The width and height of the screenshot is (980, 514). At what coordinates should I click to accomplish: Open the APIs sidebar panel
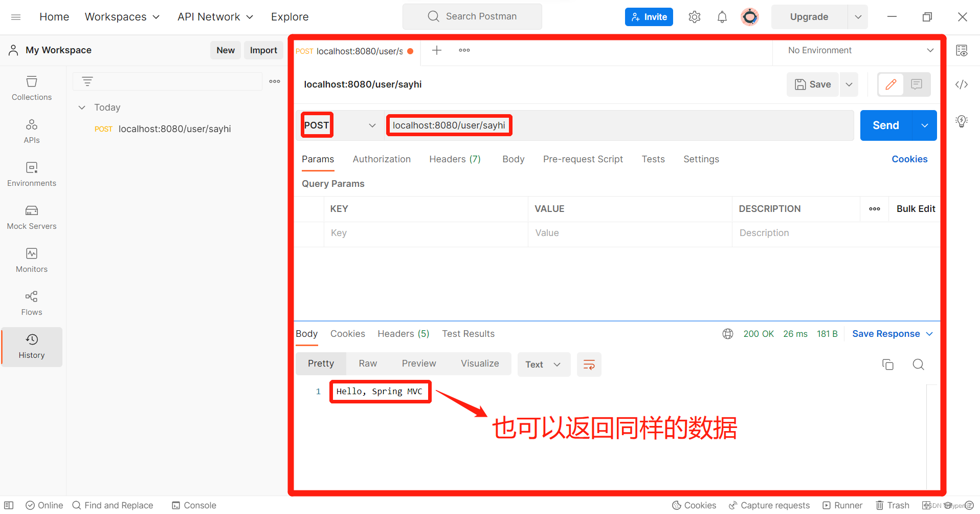[32, 132]
